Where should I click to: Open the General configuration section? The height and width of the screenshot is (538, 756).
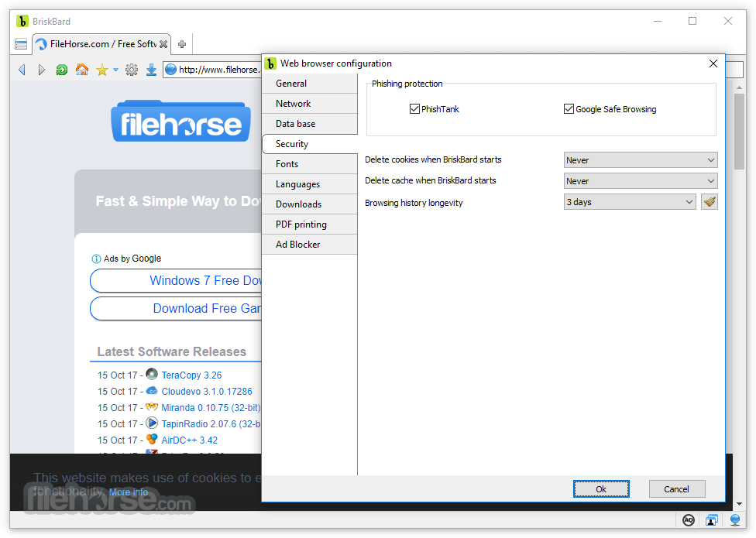(x=310, y=84)
